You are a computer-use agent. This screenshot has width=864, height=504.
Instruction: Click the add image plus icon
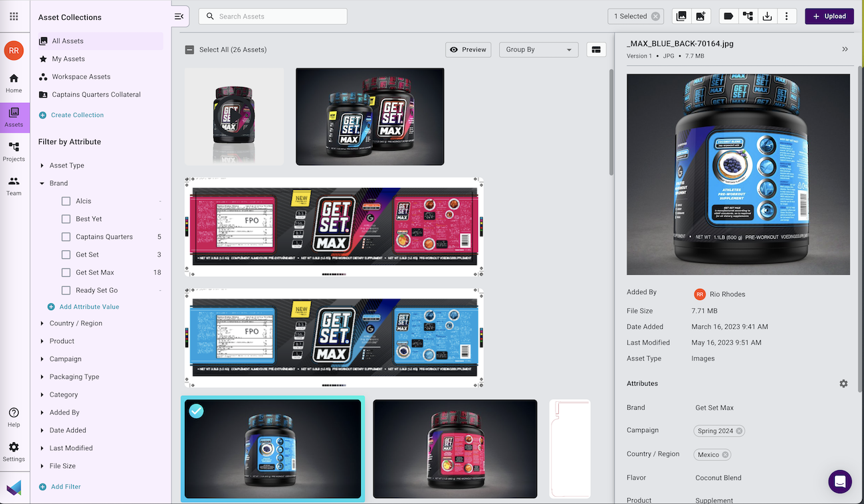701,17
